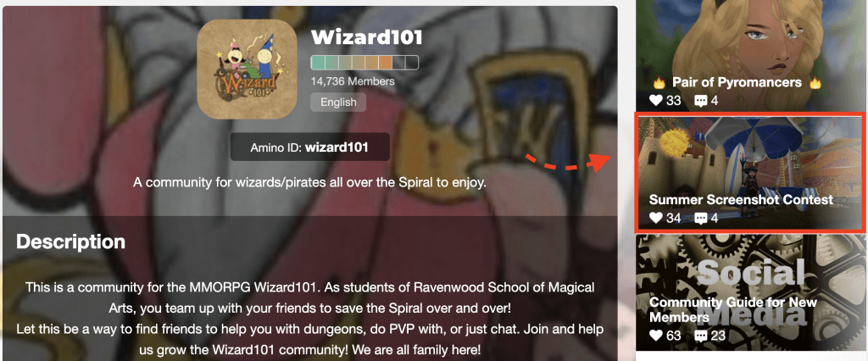Open comments on Summer Screenshot Contest
Image resolution: width=868 pixels, height=361 pixels.
(x=701, y=219)
